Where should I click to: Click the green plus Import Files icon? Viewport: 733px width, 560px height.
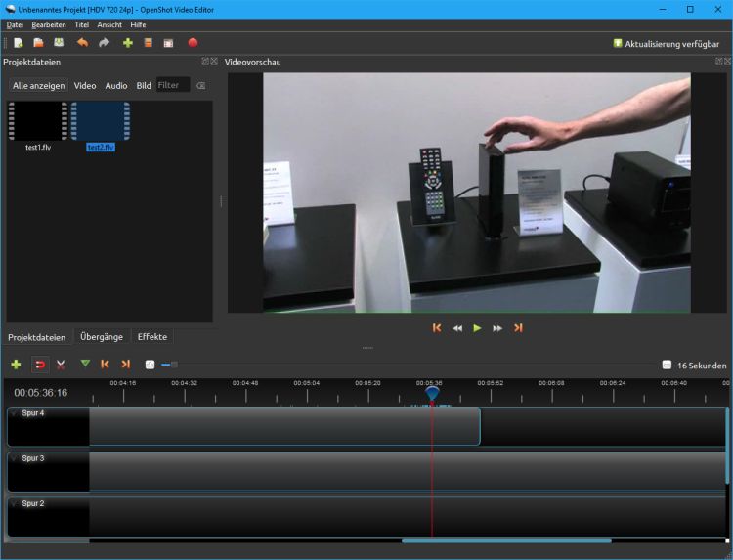127,43
